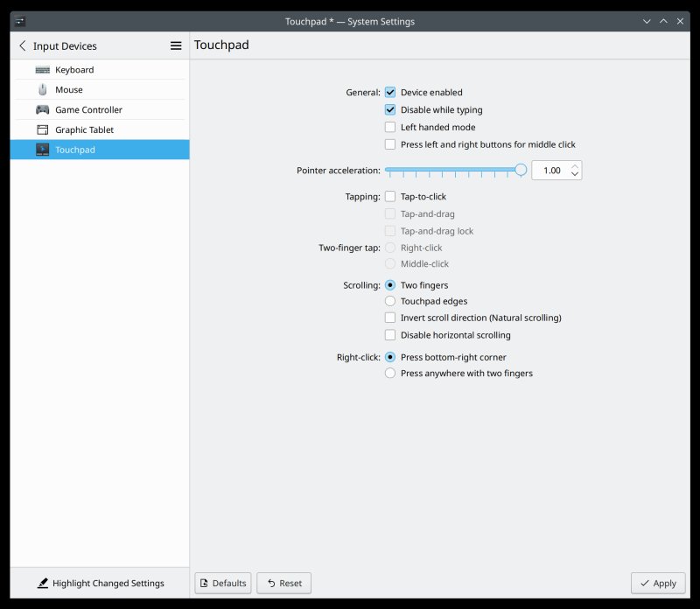Enable Tap-to-click

click(x=389, y=196)
